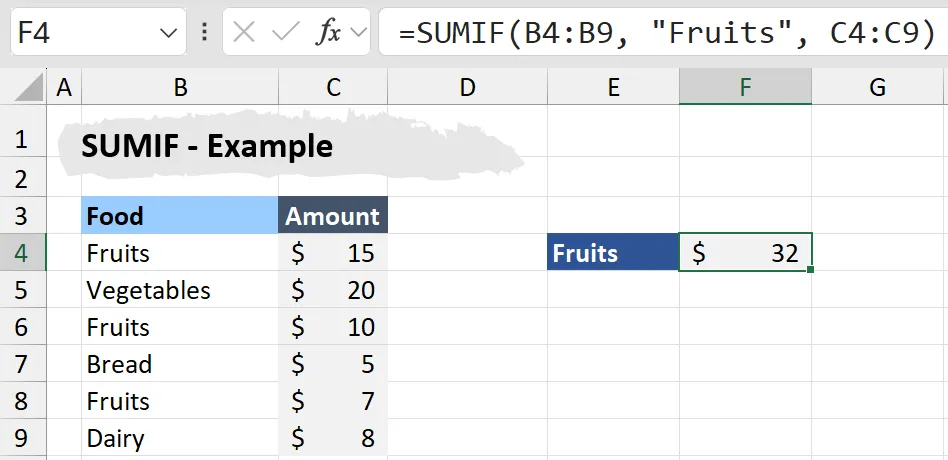This screenshot has height=460, width=948.
Task: Click the blue Food header cell
Action: [x=180, y=216]
